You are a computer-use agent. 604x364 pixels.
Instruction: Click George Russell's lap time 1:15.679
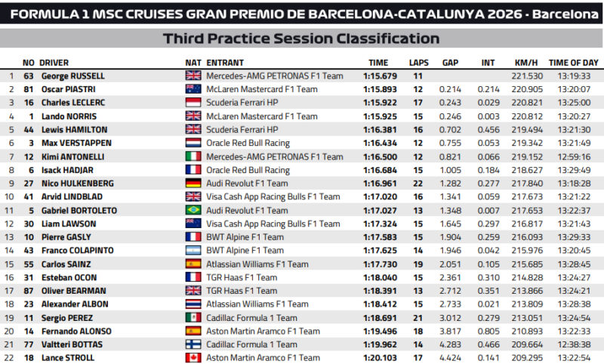point(381,76)
